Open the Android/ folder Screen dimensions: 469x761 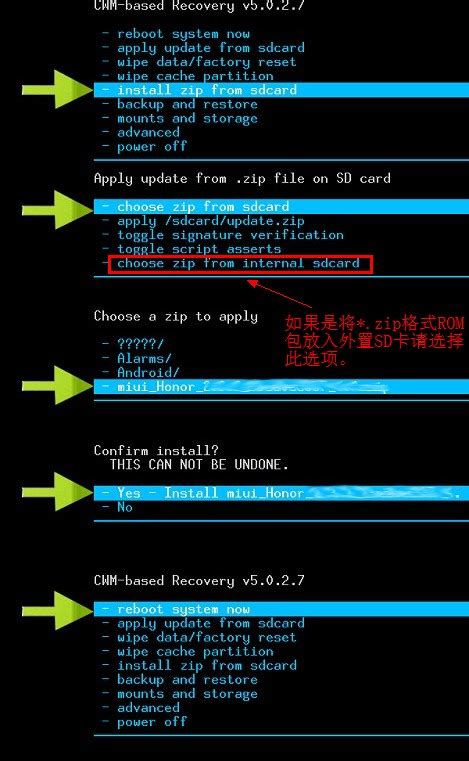tap(148, 372)
